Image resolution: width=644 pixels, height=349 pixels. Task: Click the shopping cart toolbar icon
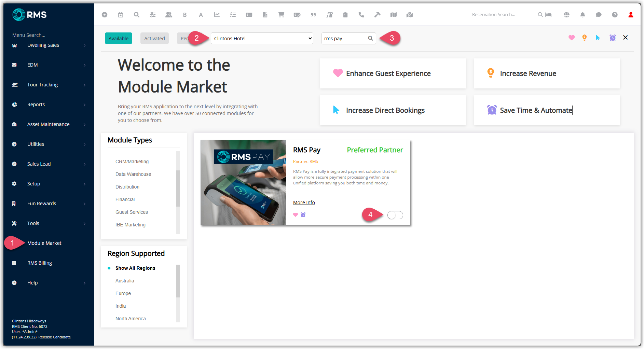click(x=281, y=15)
